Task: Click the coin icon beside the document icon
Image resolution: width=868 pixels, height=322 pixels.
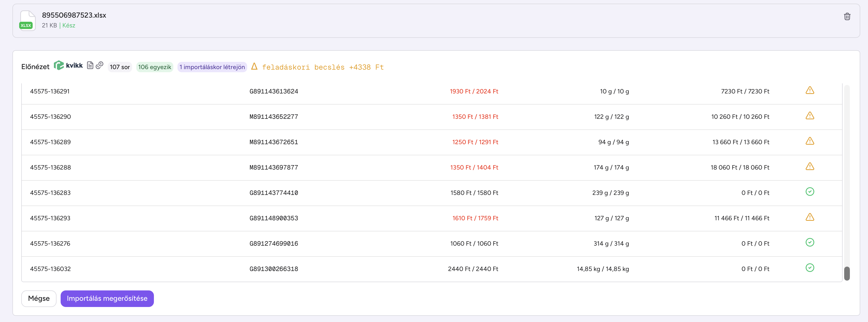Action: (99, 65)
